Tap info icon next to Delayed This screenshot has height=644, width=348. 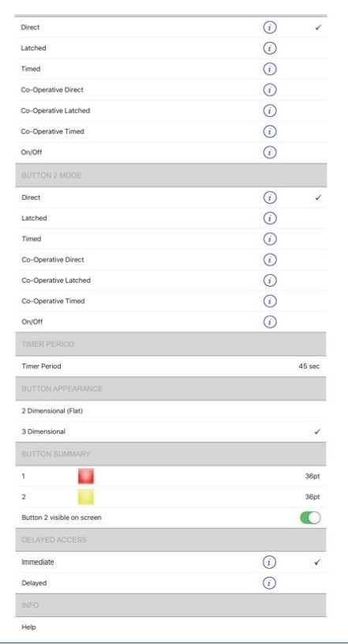click(x=269, y=583)
